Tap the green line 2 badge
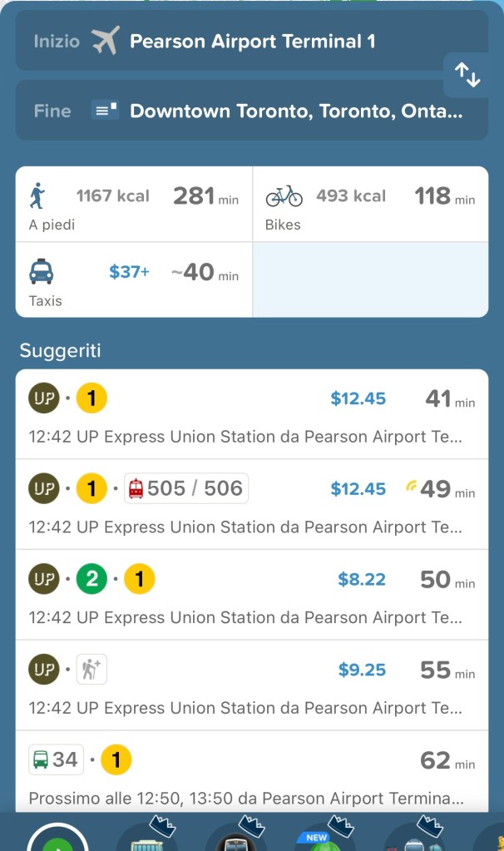 click(91, 579)
